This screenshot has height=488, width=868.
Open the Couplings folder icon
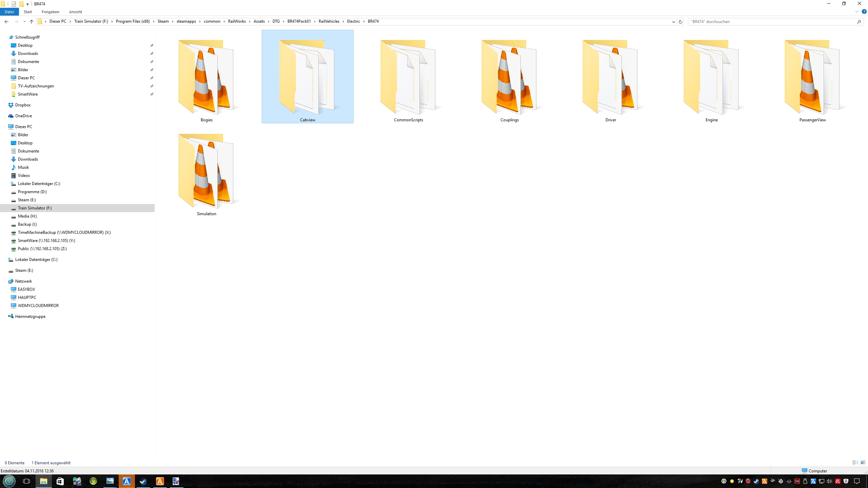[x=509, y=78]
